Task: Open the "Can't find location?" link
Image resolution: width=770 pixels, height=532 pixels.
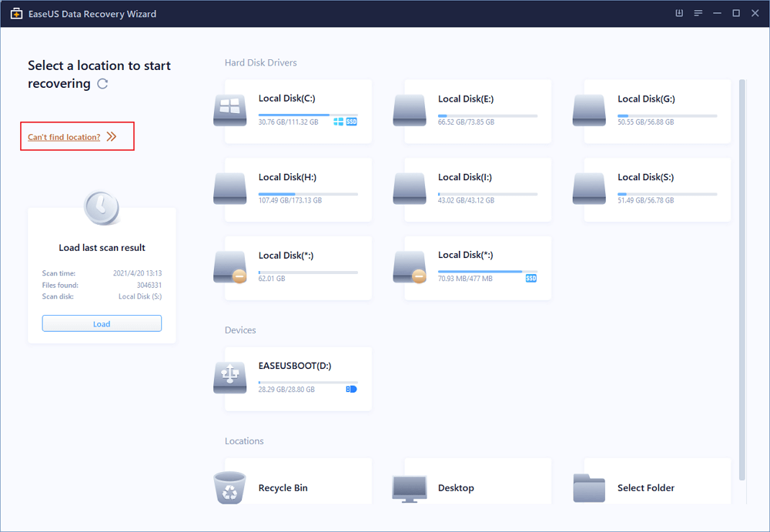Action: [64, 137]
